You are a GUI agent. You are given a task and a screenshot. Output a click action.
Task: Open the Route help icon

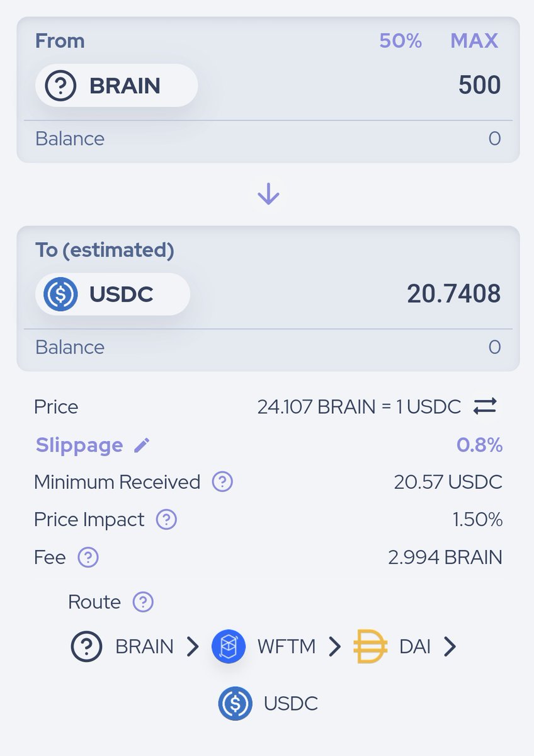coord(143,602)
